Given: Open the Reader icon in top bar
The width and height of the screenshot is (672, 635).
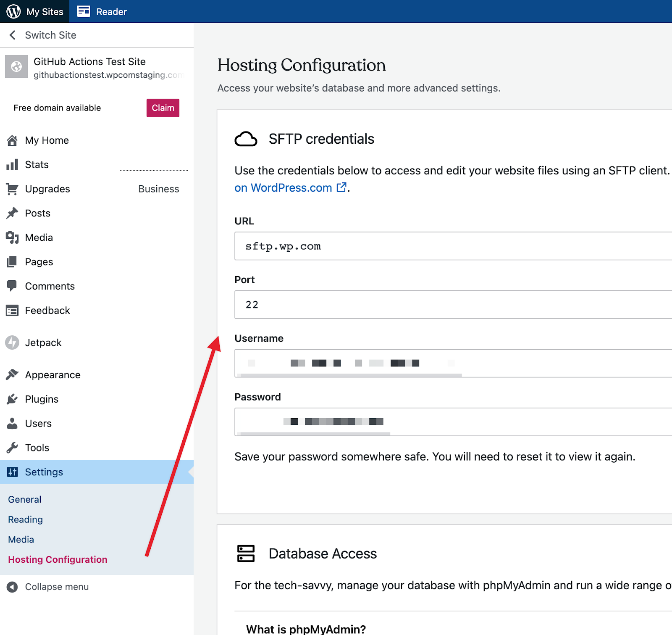Looking at the screenshot, I should click(x=84, y=11).
